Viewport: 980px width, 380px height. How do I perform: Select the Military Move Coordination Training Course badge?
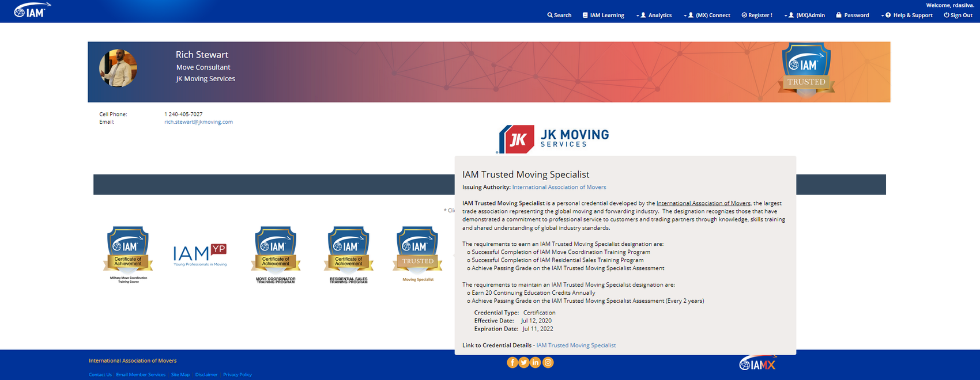point(128,254)
